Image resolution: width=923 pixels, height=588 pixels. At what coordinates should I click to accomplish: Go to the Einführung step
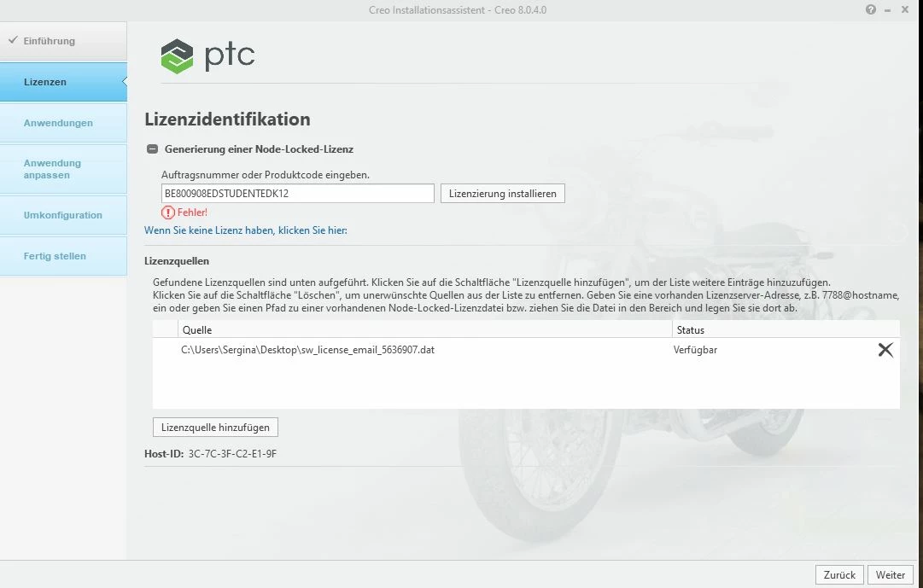(63, 41)
